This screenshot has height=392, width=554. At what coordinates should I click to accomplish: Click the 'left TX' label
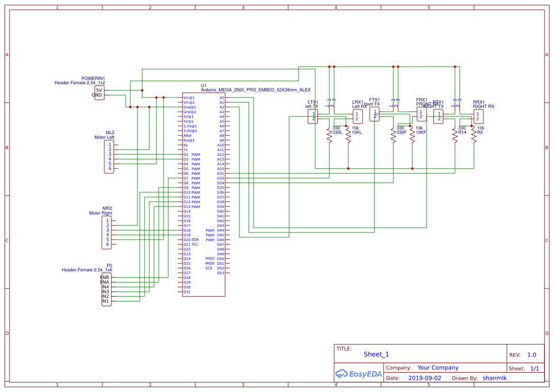(312, 107)
